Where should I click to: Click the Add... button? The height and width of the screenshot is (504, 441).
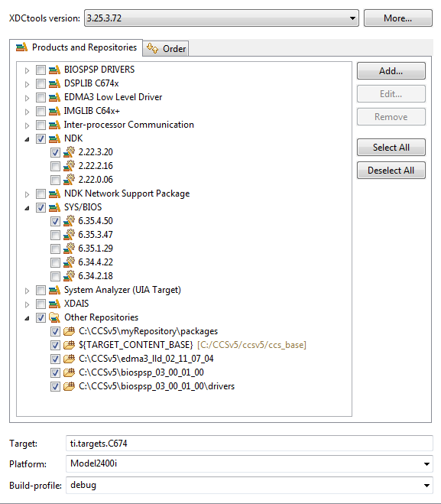tap(391, 71)
